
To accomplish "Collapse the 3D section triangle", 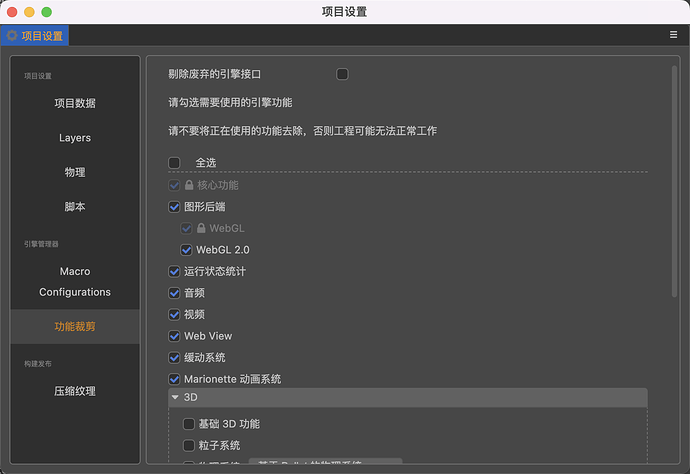I will click(175, 397).
